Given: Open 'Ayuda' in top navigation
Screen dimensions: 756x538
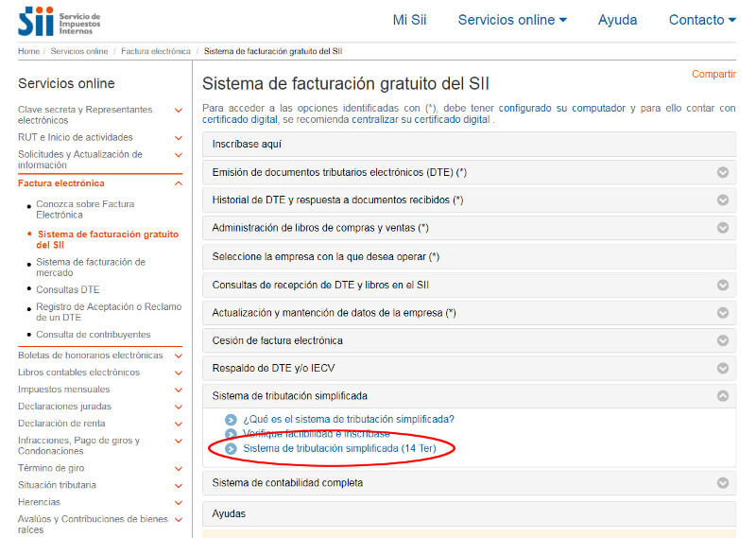Looking at the screenshot, I should pyautogui.click(x=617, y=20).
